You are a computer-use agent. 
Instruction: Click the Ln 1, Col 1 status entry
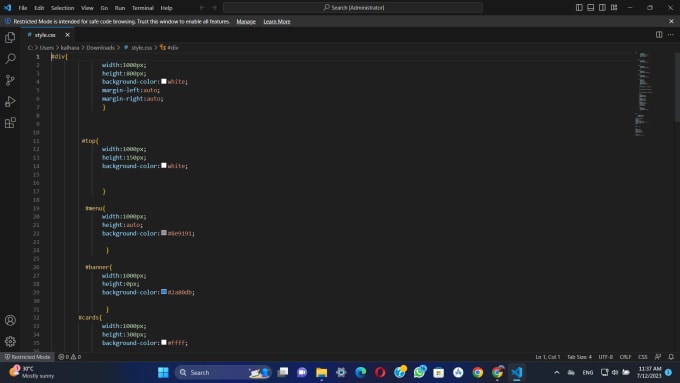tap(548, 357)
